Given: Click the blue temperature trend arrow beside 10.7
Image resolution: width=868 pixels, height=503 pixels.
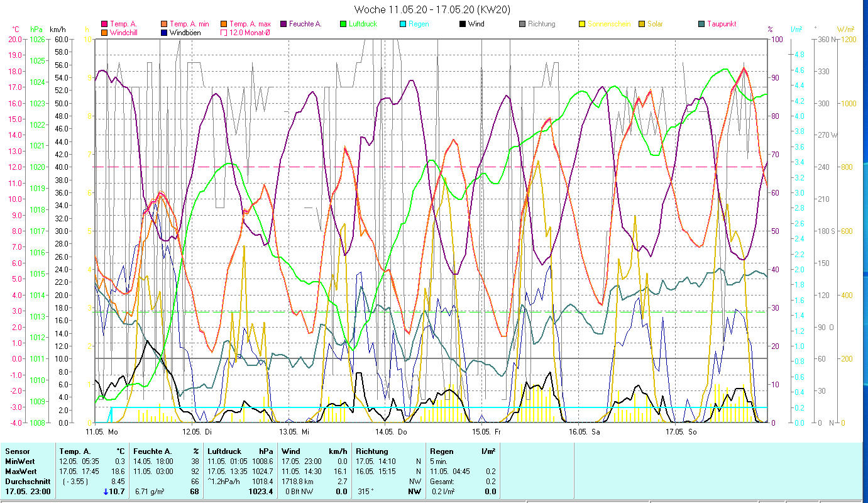Looking at the screenshot, I should point(106,492).
